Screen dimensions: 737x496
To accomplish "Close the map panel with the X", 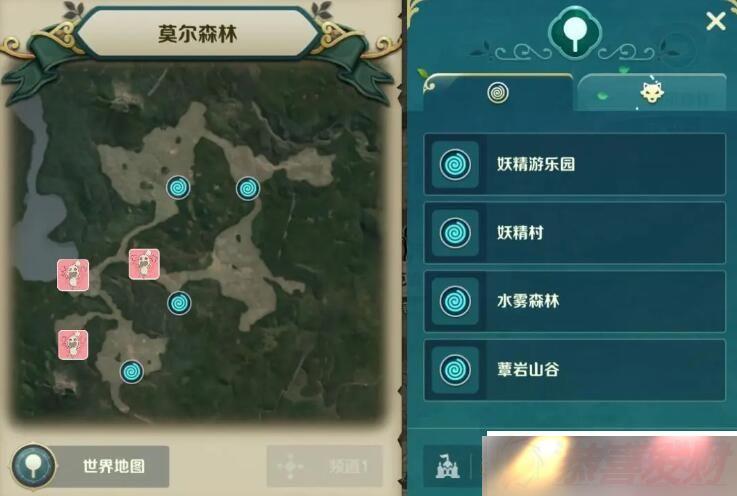I will coord(715,21).
